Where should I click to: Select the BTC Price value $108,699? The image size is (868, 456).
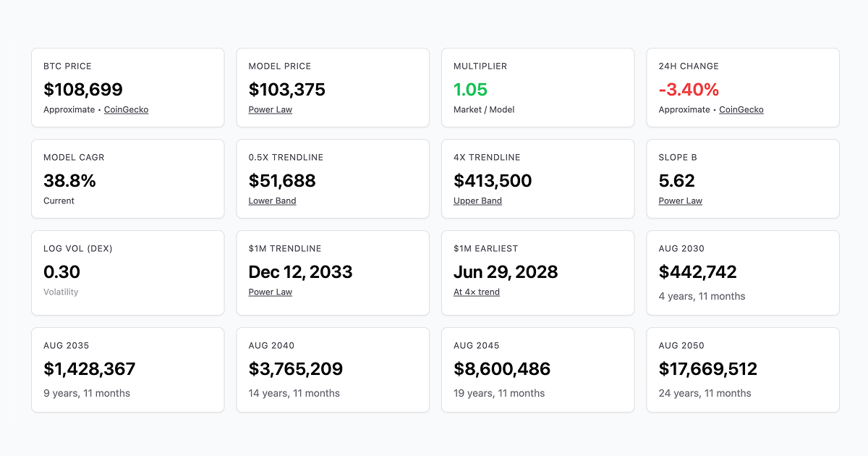pos(83,90)
